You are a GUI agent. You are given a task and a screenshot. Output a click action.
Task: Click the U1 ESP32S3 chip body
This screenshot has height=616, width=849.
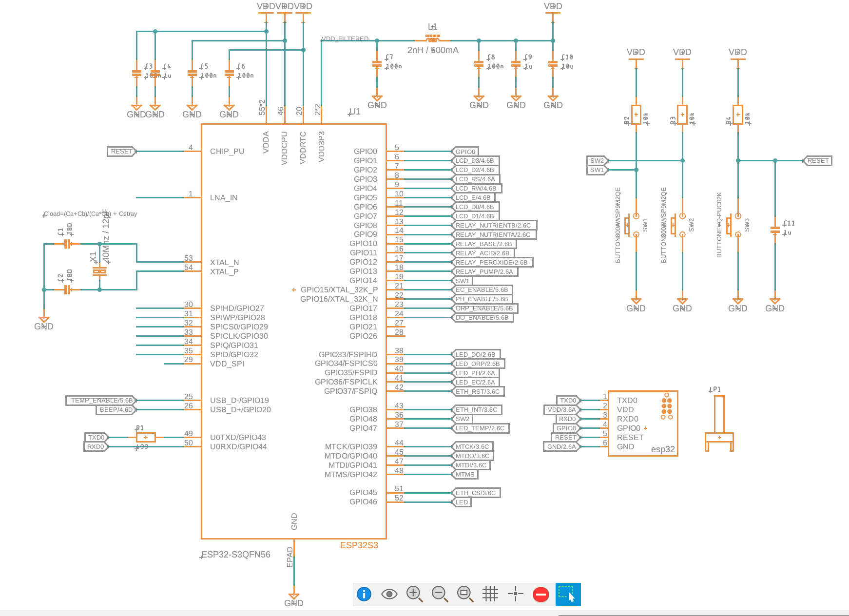(294, 331)
